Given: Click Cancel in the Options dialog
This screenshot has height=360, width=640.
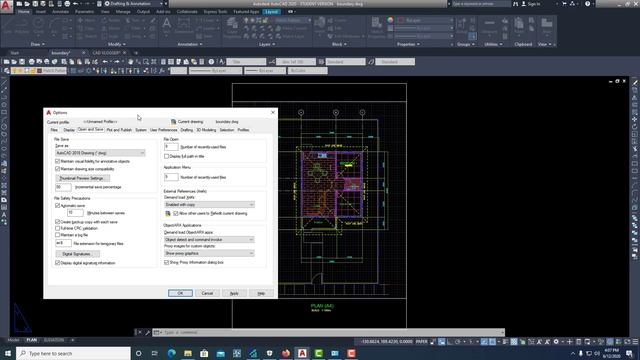Looking at the screenshot, I should [x=207, y=293].
